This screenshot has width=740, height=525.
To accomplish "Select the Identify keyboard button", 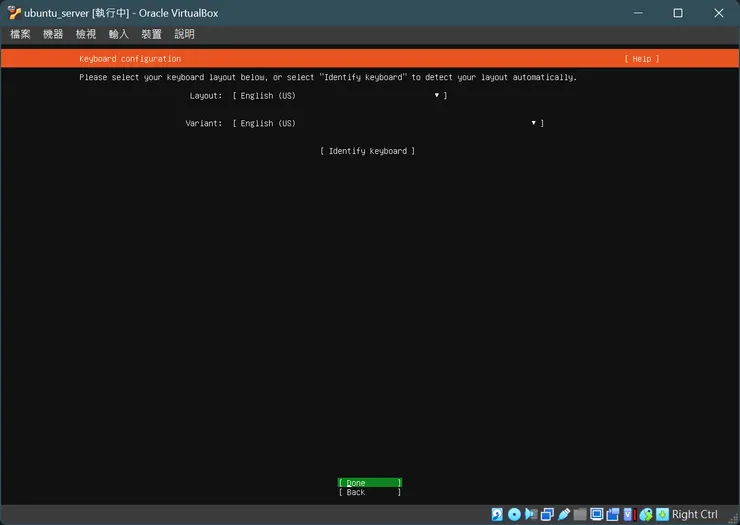I will 367,151.
